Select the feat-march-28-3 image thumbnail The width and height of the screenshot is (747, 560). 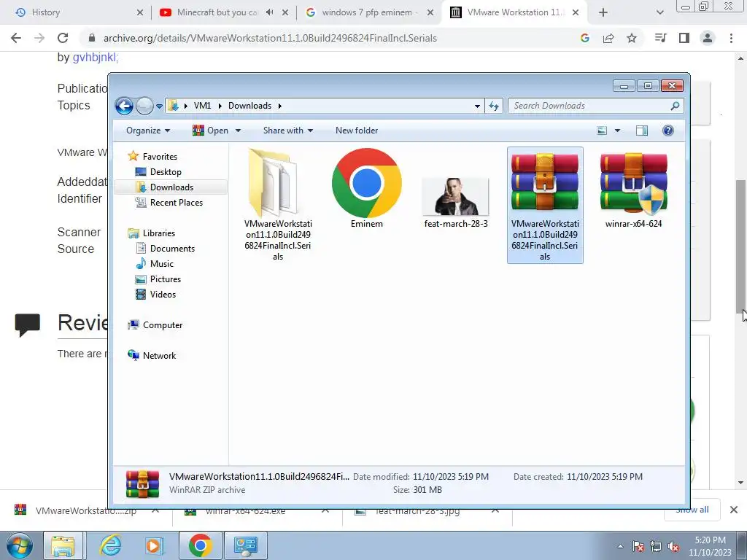tap(456, 203)
